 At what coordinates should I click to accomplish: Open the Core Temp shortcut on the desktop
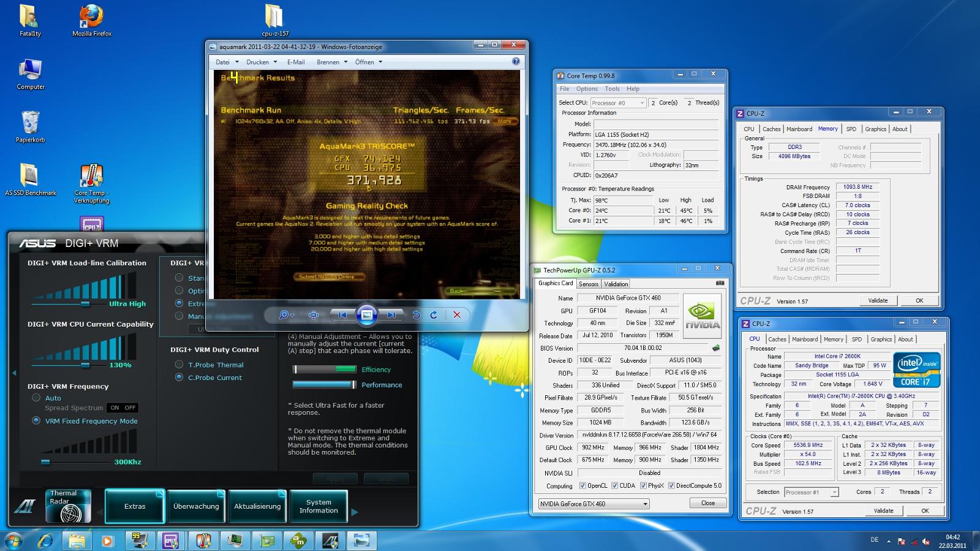click(92, 184)
